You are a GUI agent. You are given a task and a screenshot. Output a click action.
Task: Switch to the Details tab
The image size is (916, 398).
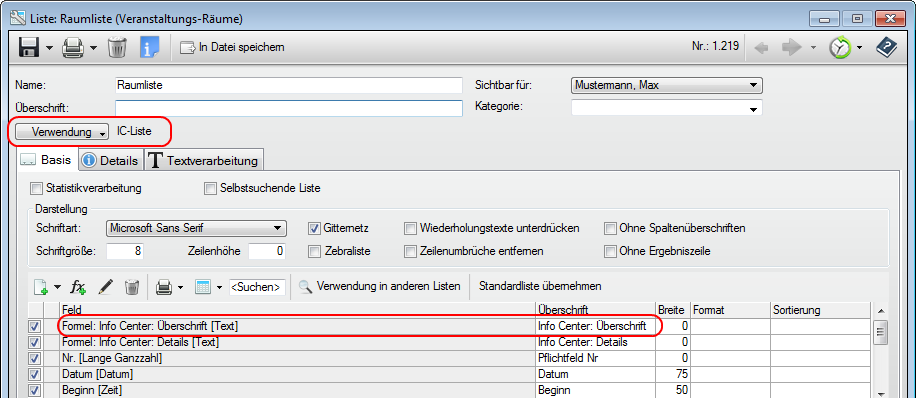[110, 161]
